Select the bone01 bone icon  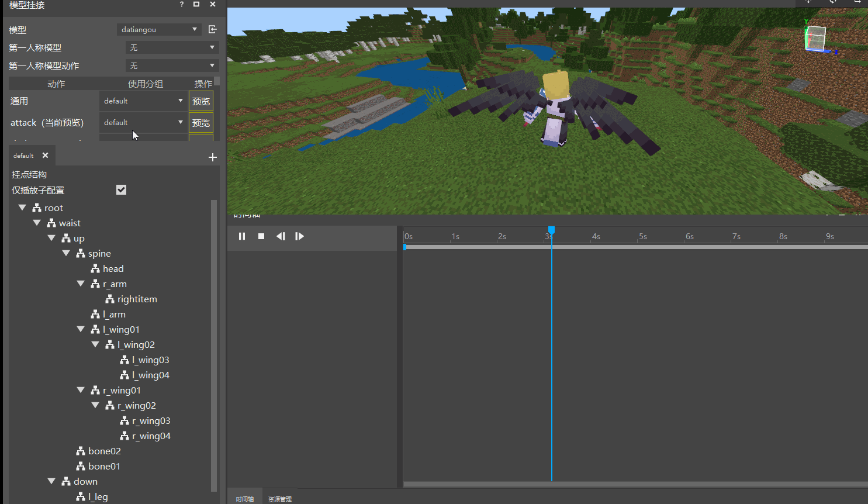coord(81,466)
